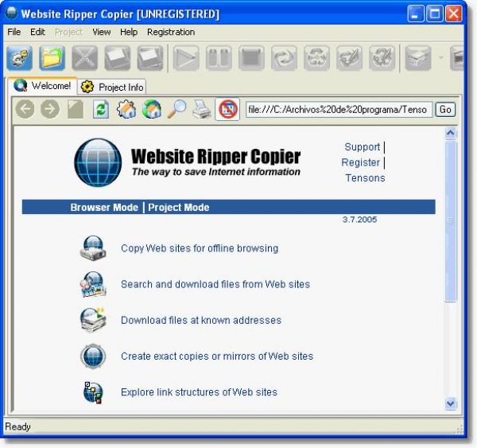477x448 pixels.
Task: Open search with the magnifying glass icon
Action: (x=176, y=109)
